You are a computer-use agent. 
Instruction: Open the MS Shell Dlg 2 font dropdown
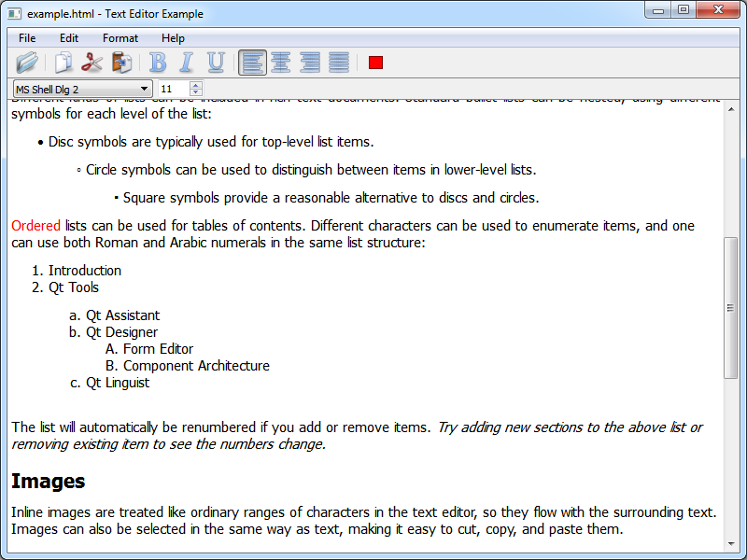[x=82, y=89]
